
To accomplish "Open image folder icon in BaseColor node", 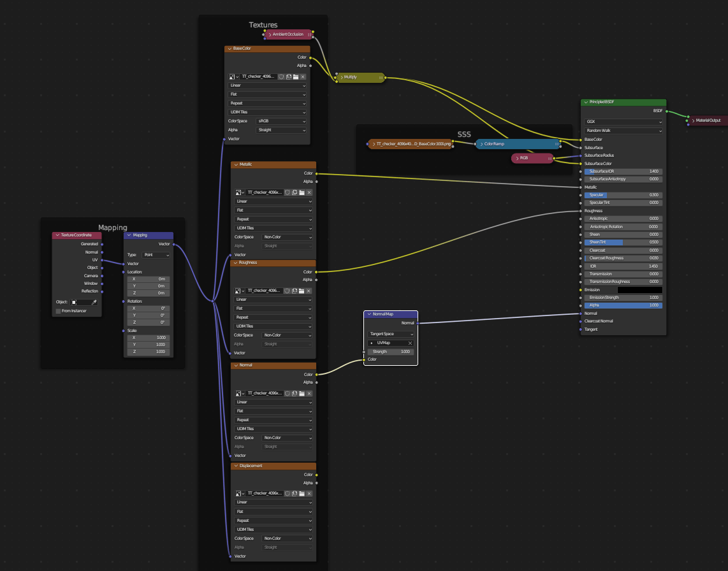I will [x=296, y=76].
